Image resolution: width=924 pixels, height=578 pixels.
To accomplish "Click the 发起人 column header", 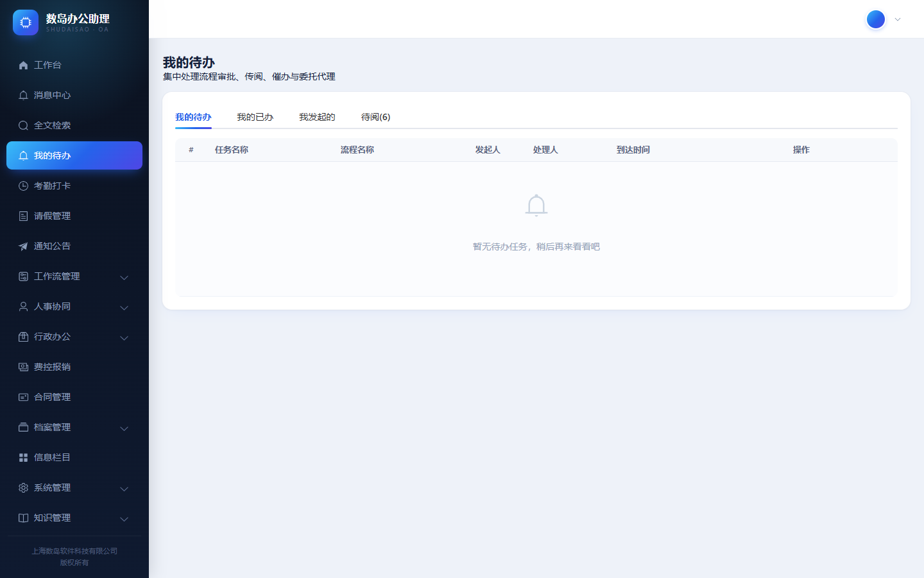I will pyautogui.click(x=488, y=150).
